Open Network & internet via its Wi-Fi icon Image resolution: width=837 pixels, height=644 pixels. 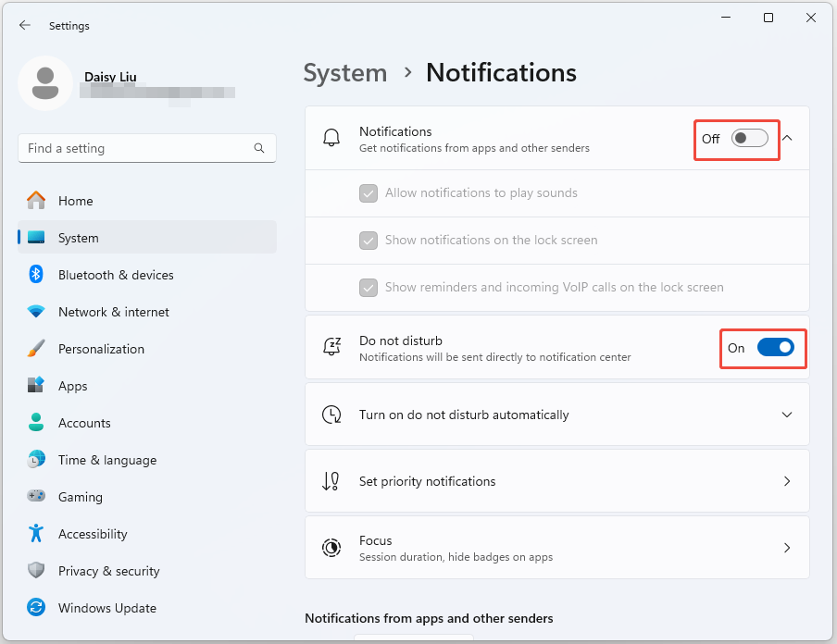[36, 312]
